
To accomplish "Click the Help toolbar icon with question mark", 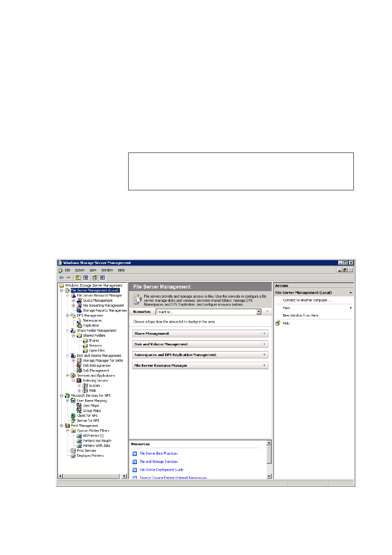I will [95, 277].
